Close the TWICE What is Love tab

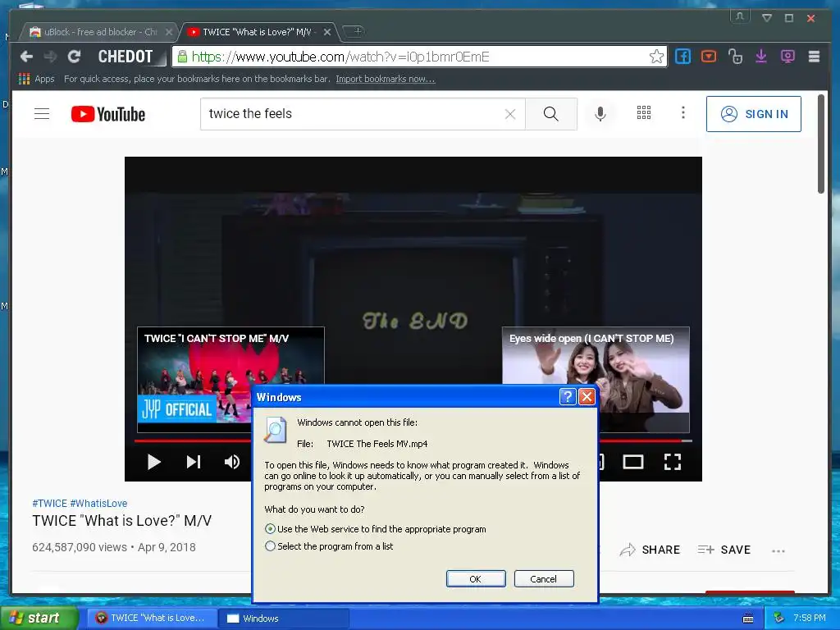[326, 32]
